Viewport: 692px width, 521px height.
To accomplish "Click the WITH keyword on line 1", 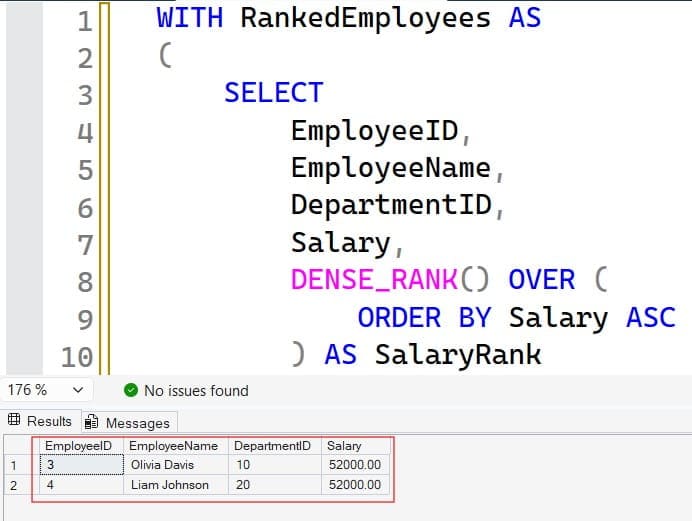I will (x=190, y=18).
